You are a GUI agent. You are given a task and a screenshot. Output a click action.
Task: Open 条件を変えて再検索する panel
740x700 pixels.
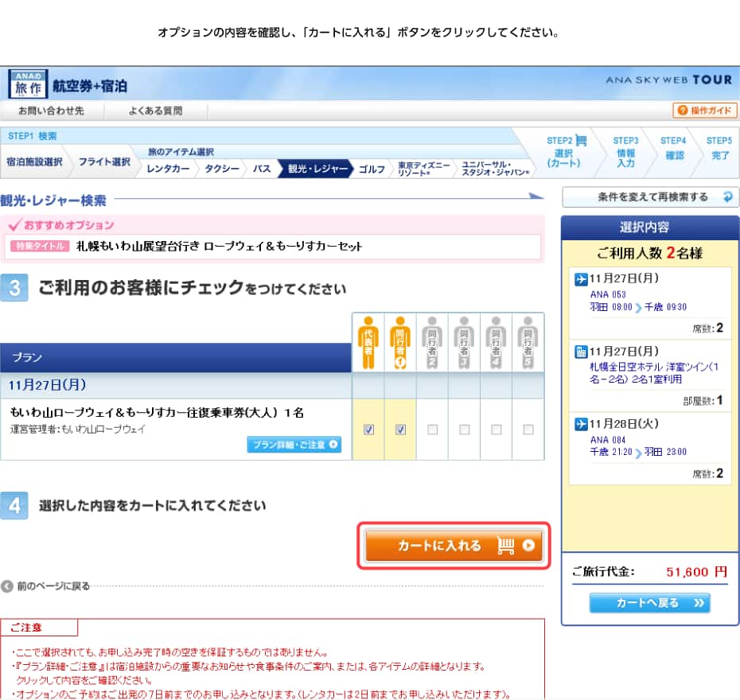[x=650, y=196]
